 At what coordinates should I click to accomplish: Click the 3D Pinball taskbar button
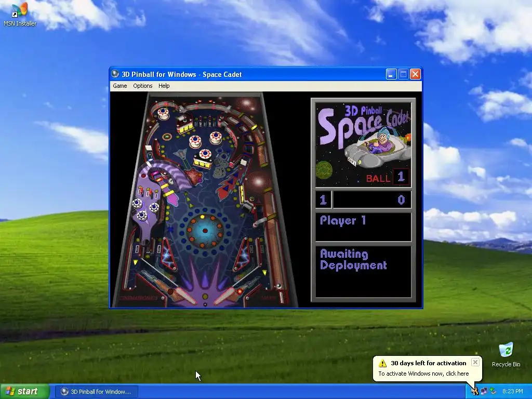[x=97, y=392]
